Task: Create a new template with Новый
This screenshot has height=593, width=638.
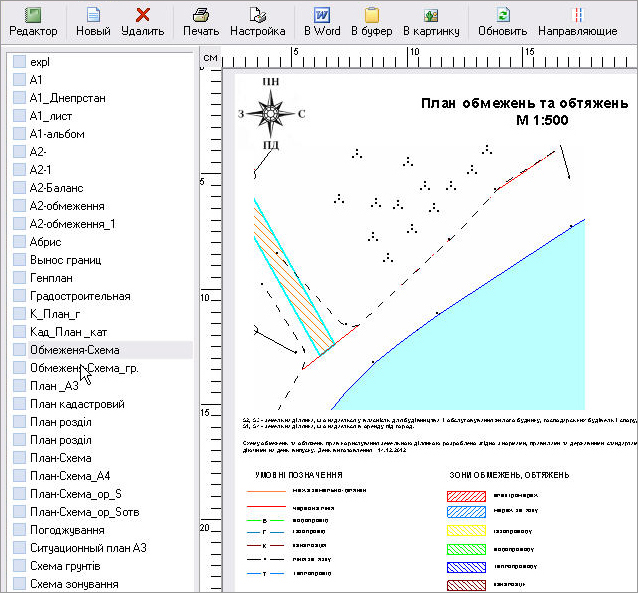Action: [93, 22]
